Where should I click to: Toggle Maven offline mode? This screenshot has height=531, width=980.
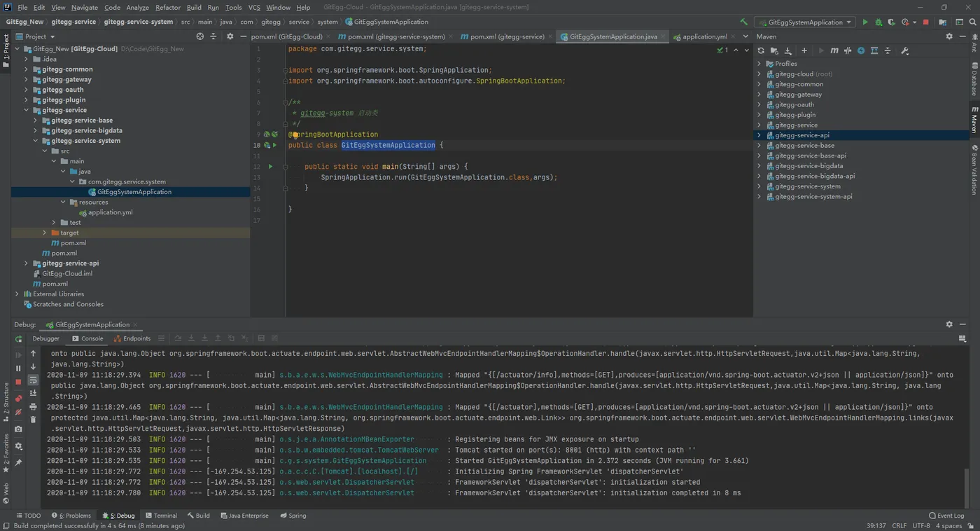pyautogui.click(x=848, y=50)
